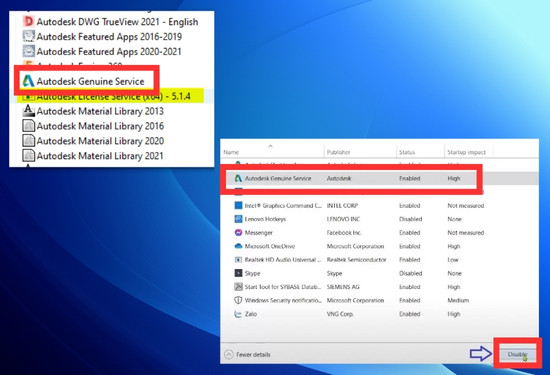Click the Autodesk DWG TrueView 2021 icon

coord(28,21)
